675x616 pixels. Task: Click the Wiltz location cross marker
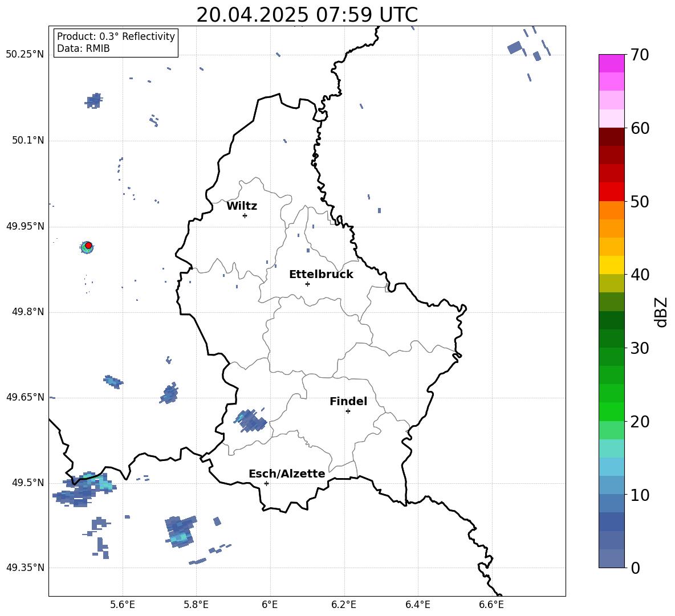(x=245, y=215)
